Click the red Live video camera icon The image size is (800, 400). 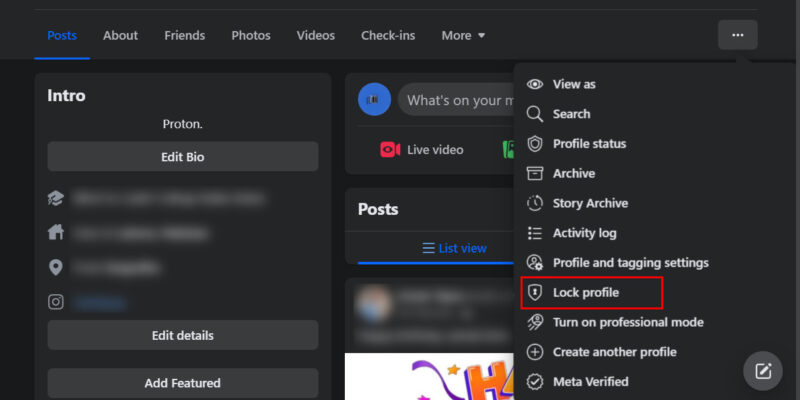click(x=390, y=149)
